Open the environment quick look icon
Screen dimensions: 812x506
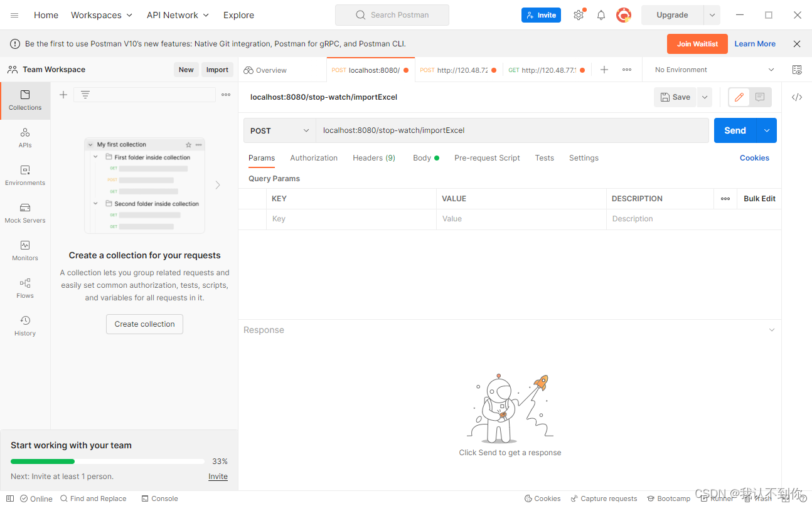[797, 70]
